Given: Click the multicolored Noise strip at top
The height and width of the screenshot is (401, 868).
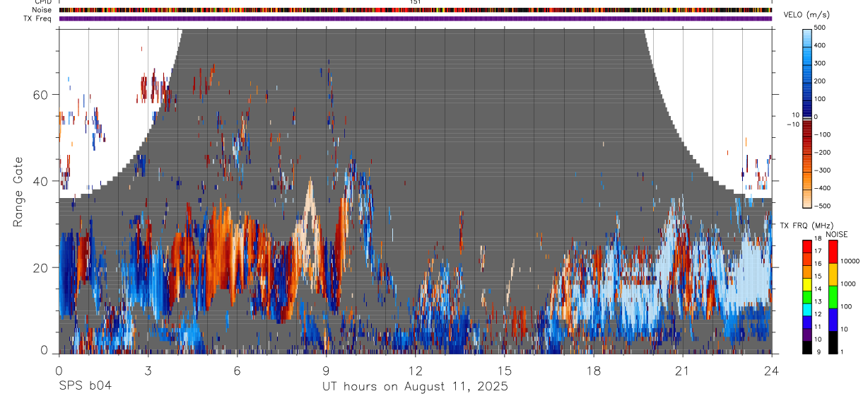Looking at the screenshot, I should [415, 10].
